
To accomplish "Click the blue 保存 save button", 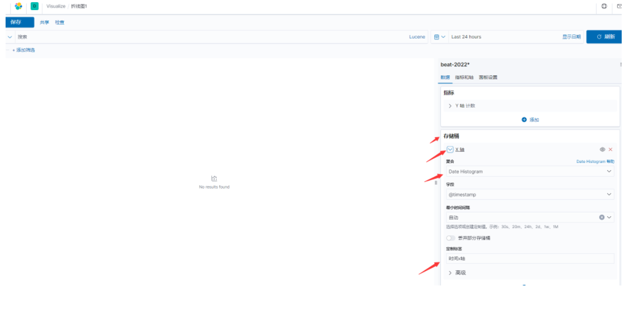I will point(20,22).
